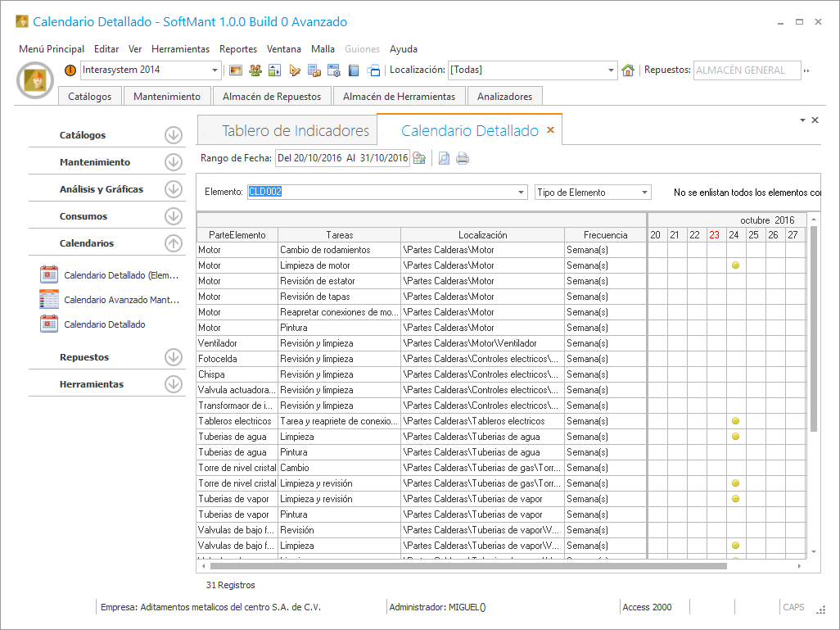Click the orange warning icon beside Interasystem 2014
Screen dimensions: 840x630
pyautogui.click(x=70, y=70)
